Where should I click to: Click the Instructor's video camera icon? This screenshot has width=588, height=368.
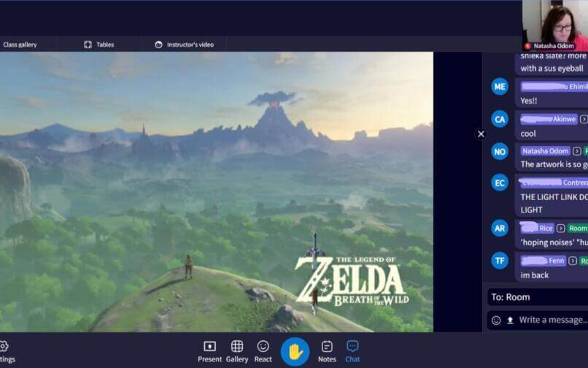pos(158,45)
